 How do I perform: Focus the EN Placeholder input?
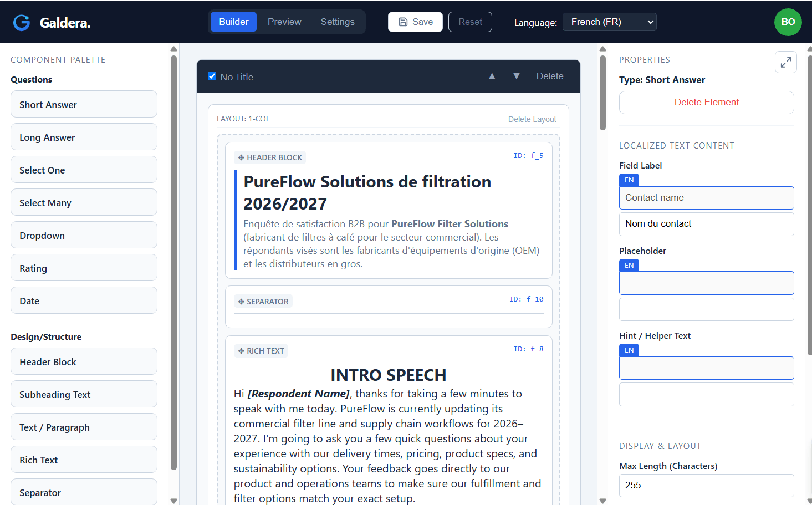706,283
